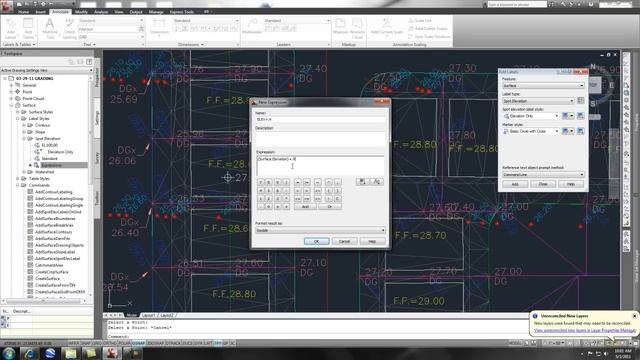Click insert function icon in New Expression dialog
Viewport: 640px width, 360px height.
pyautogui.click(x=377, y=181)
